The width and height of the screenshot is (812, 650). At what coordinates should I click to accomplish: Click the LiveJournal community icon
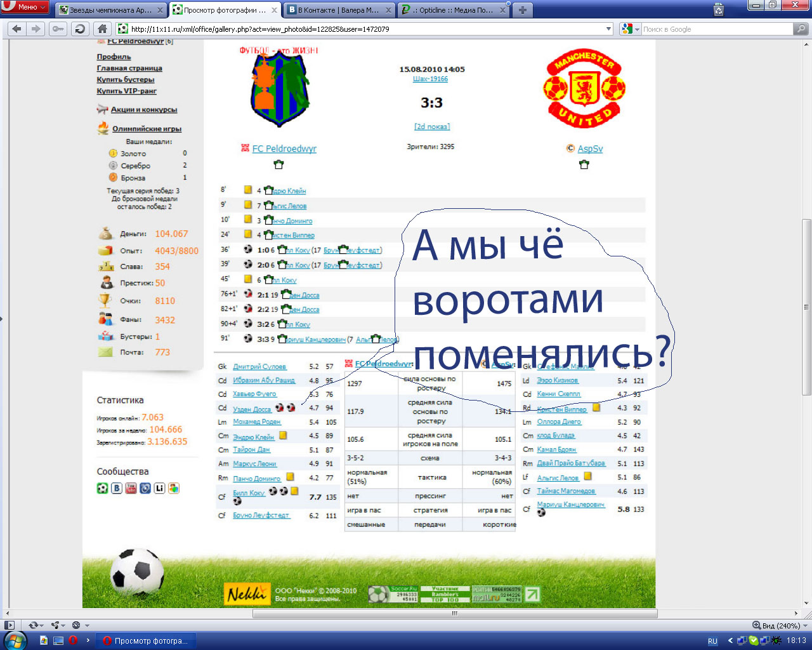(x=159, y=488)
